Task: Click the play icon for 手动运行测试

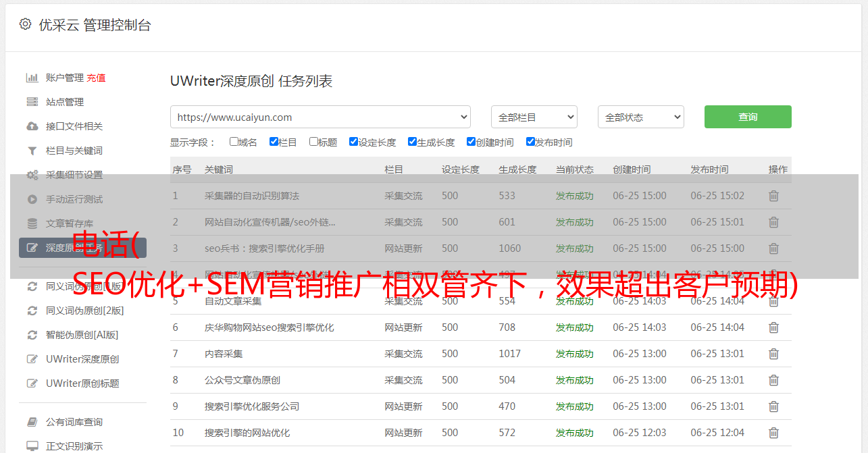Action: pyautogui.click(x=32, y=199)
